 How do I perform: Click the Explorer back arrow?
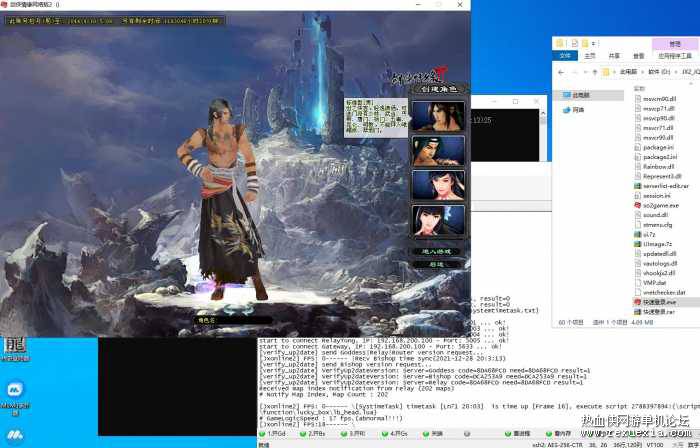(x=562, y=72)
